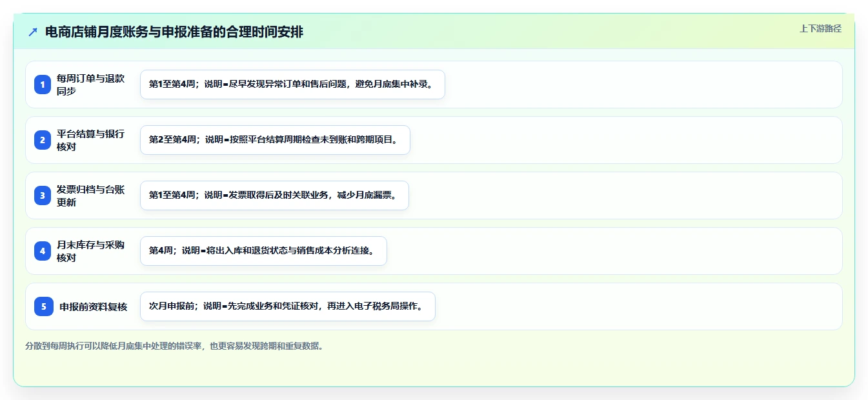Click the step 3 number badge
This screenshot has height=400, width=868.
tap(43, 195)
